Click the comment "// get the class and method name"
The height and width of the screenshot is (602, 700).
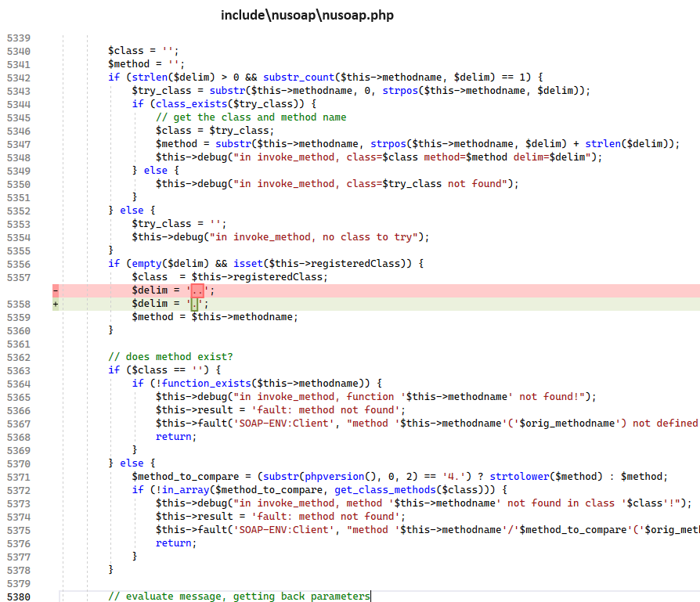[x=251, y=117]
